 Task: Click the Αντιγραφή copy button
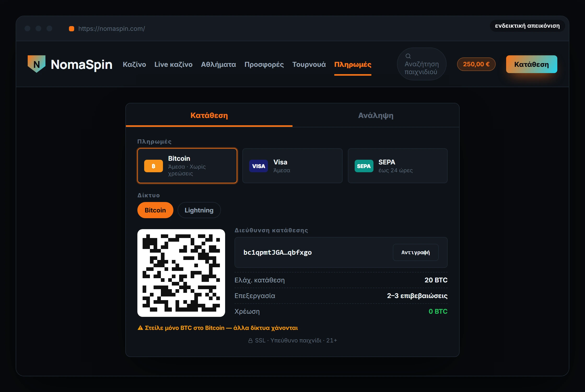[416, 252]
